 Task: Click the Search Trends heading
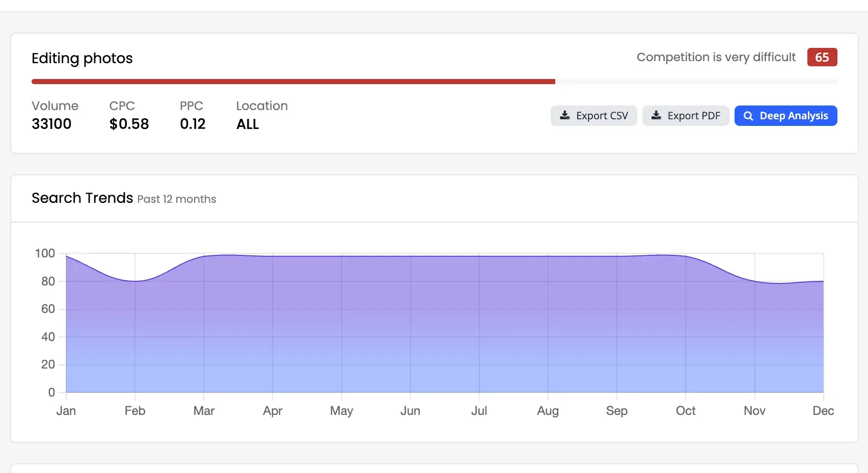tap(82, 198)
